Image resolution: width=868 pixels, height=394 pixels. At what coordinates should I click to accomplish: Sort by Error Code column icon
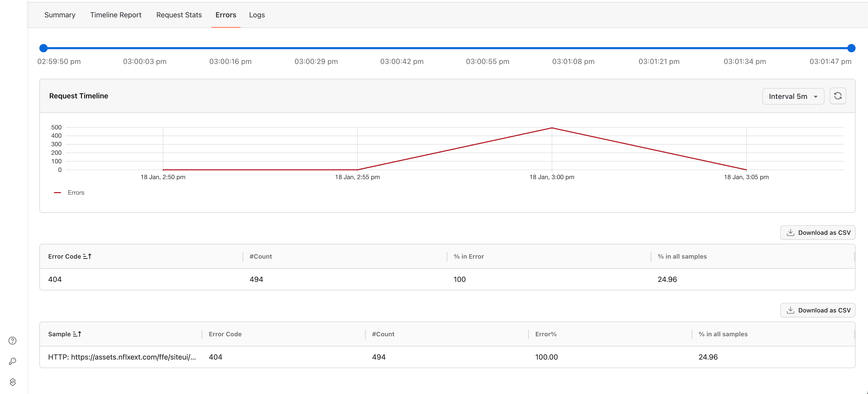click(87, 256)
